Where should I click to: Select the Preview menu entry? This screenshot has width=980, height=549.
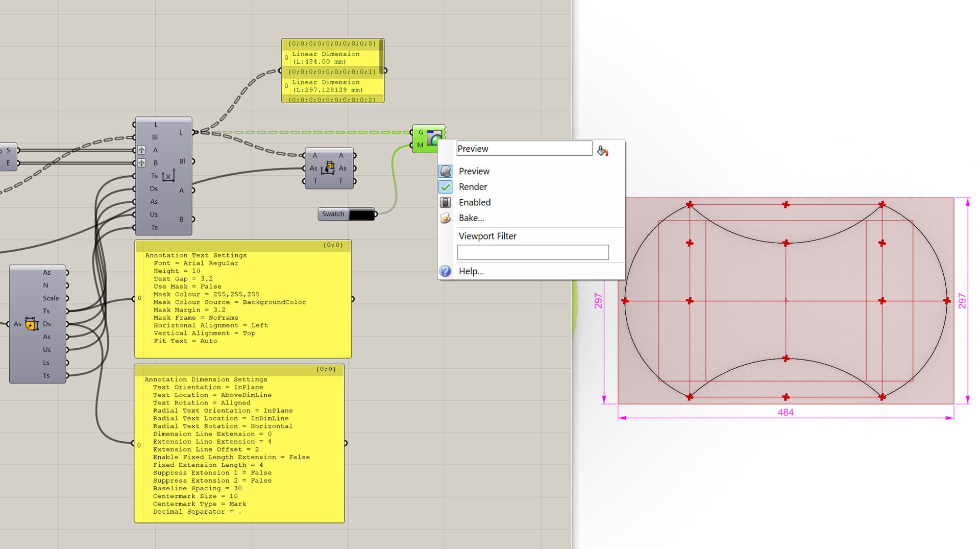[474, 171]
